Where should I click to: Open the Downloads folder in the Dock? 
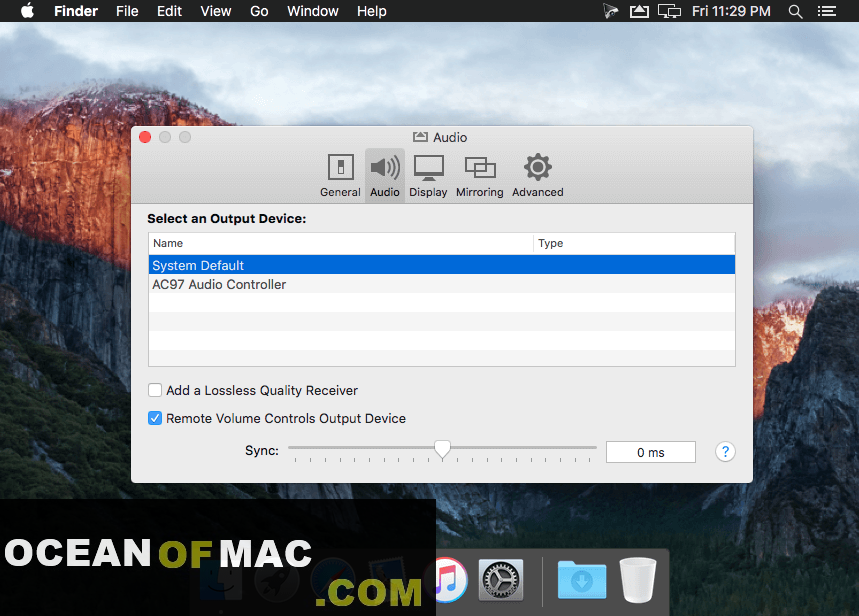pos(582,580)
